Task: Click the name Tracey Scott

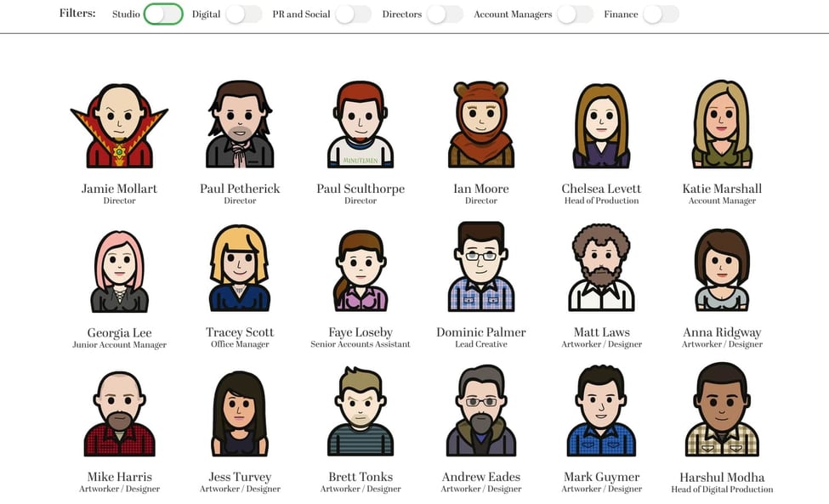Action: pos(240,332)
